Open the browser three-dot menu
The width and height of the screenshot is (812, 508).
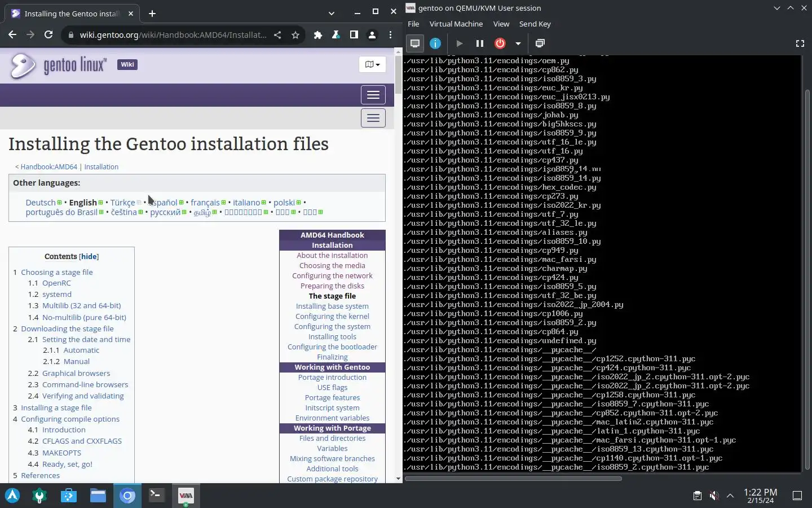pyautogui.click(x=390, y=35)
